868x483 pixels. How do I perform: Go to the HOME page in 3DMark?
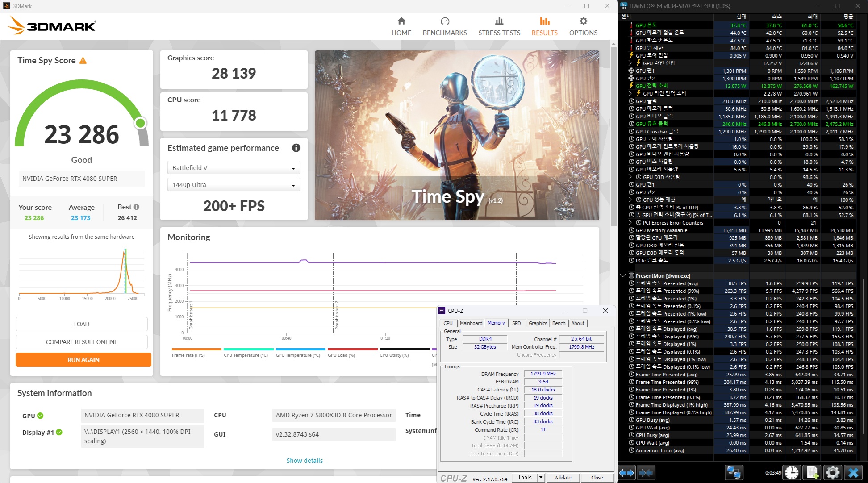401,26
